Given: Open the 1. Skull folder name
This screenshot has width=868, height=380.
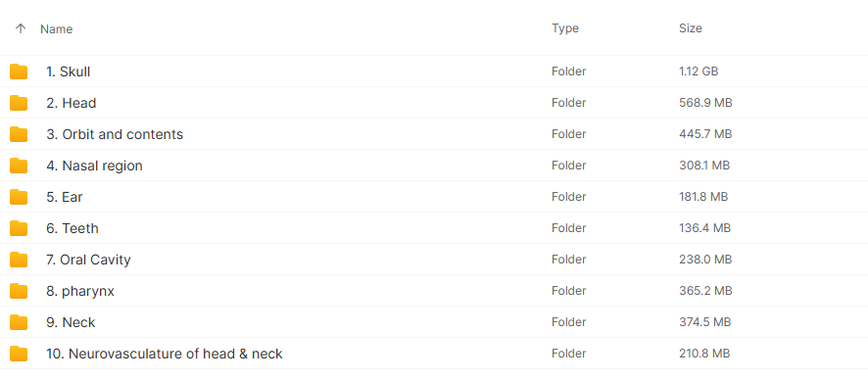Looking at the screenshot, I should [x=69, y=71].
